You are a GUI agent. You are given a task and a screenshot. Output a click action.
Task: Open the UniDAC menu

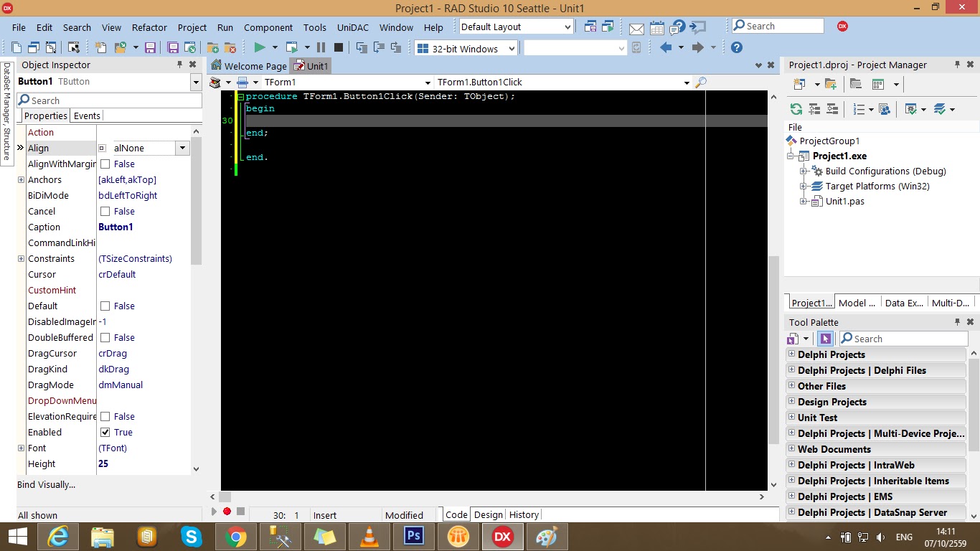click(352, 27)
